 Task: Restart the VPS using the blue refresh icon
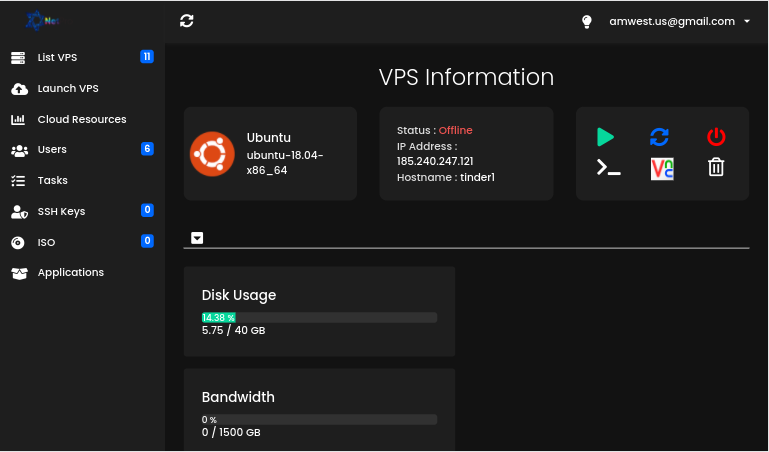point(660,137)
